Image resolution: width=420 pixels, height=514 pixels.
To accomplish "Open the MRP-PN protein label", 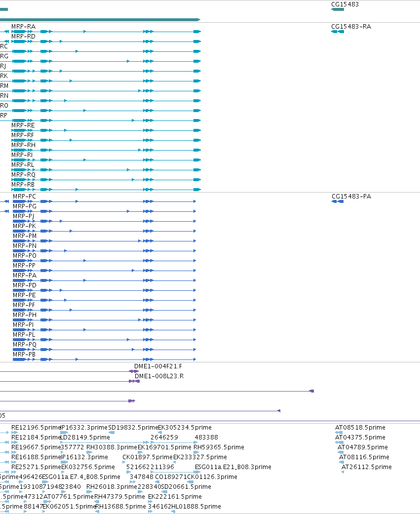I will (25, 245).
